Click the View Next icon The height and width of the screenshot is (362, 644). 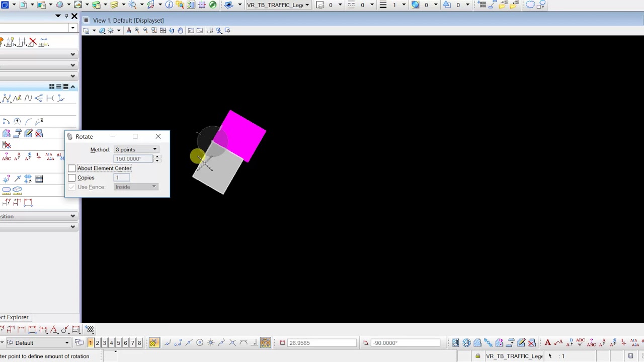point(199,31)
